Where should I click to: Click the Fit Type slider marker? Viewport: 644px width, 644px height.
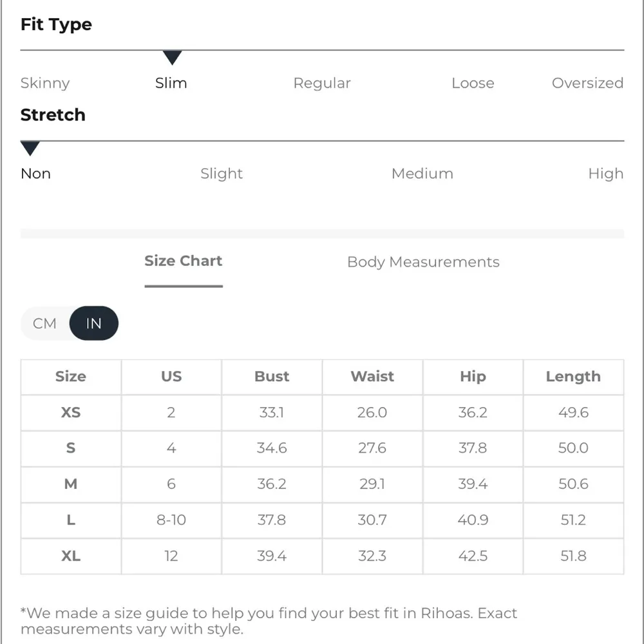(x=172, y=58)
